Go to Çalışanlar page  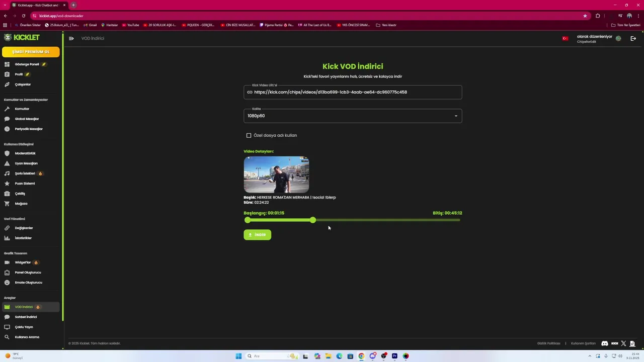(30, 84)
